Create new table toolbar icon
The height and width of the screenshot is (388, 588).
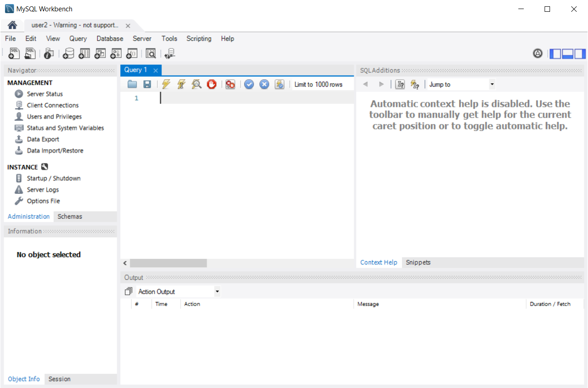(x=84, y=53)
